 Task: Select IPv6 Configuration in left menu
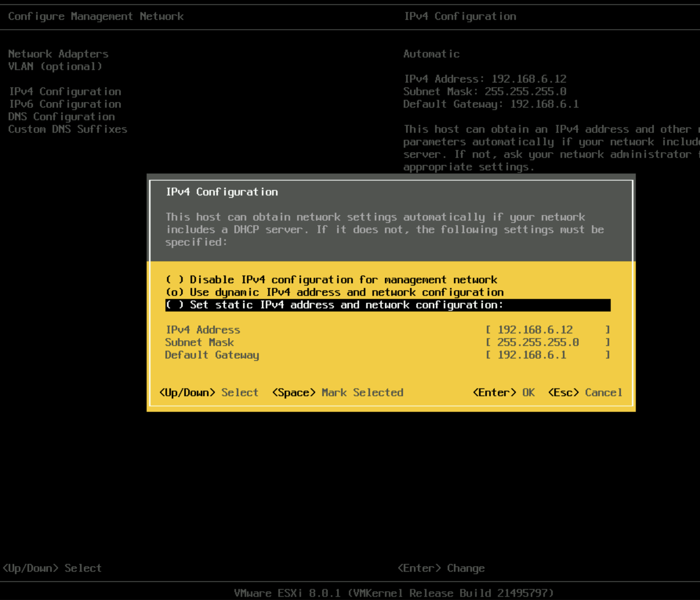click(65, 104)
